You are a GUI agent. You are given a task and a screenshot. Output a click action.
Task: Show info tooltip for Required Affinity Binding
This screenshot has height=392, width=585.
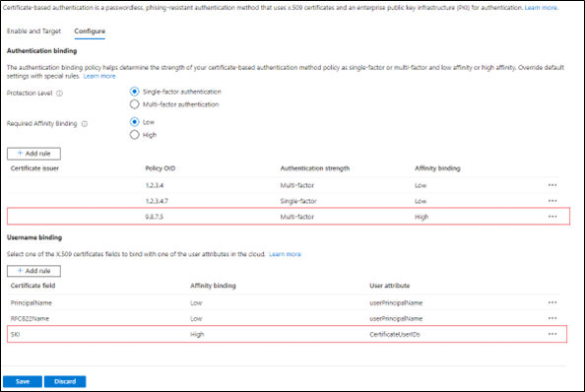click(x=85, y=124)
